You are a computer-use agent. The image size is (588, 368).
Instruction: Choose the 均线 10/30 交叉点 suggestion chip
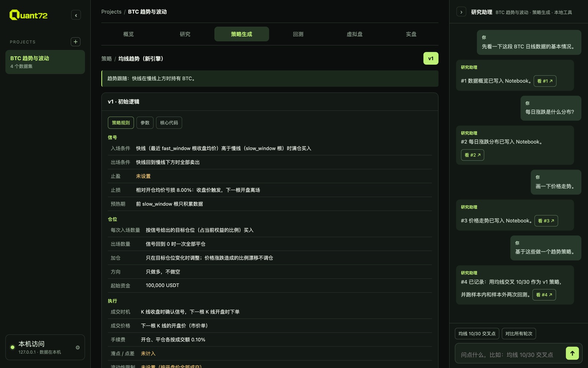click(477, 334)
